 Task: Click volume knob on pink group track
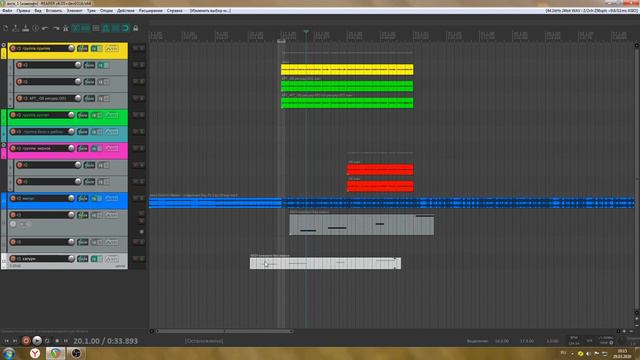tap(71, 148)
